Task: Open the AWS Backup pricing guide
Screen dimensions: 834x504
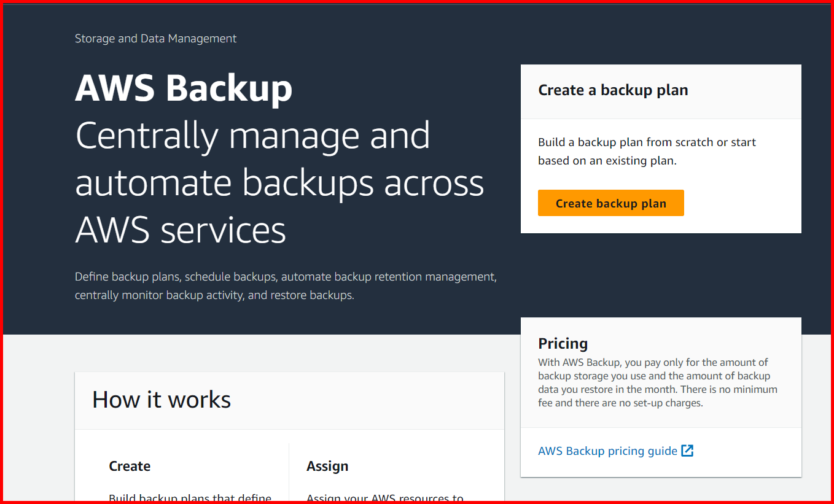Action: pos(608,450)
